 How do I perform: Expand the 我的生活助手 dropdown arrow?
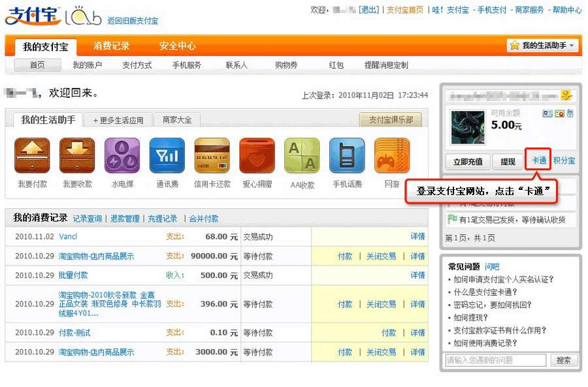coord(572,46)
